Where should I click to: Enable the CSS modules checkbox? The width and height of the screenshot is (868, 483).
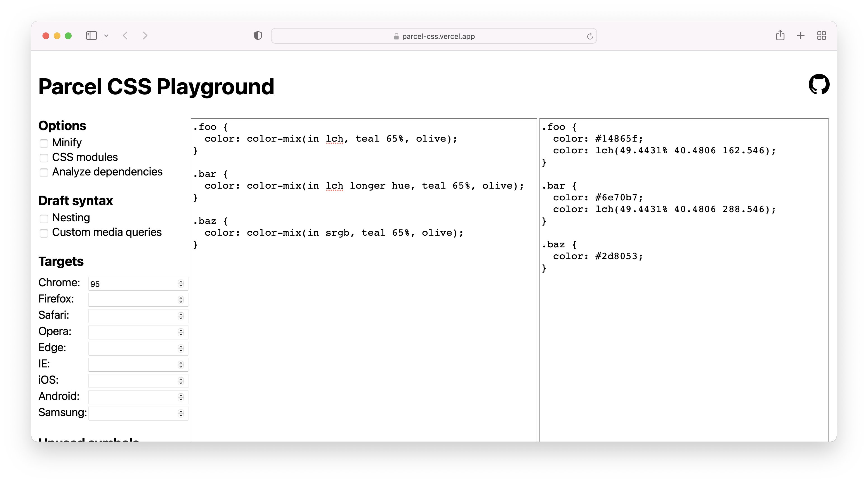click(44, 158)
